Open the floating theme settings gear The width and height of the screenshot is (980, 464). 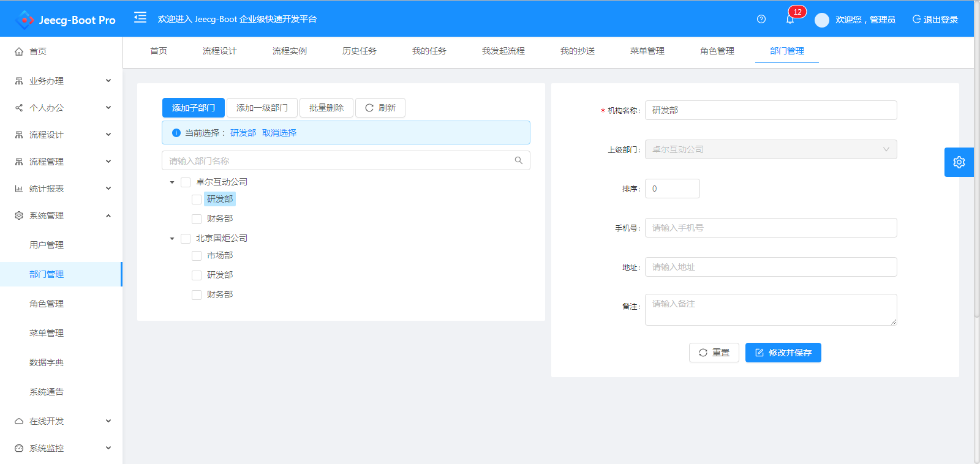(959, 162)
